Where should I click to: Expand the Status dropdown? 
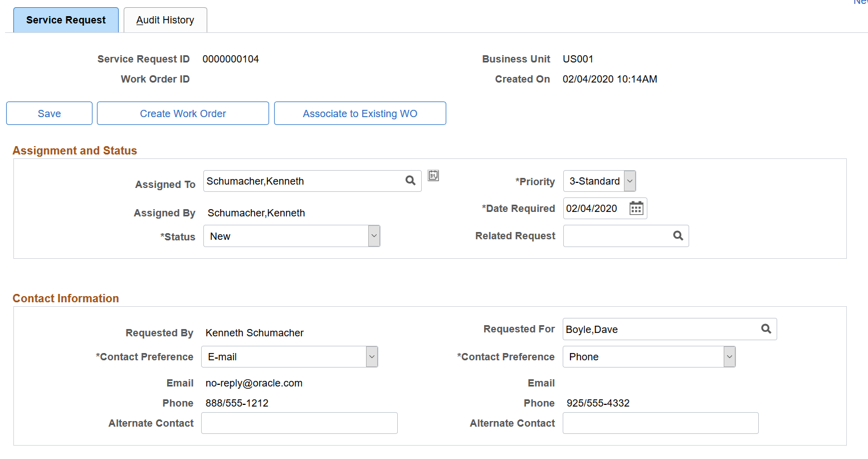coord(373,235)
